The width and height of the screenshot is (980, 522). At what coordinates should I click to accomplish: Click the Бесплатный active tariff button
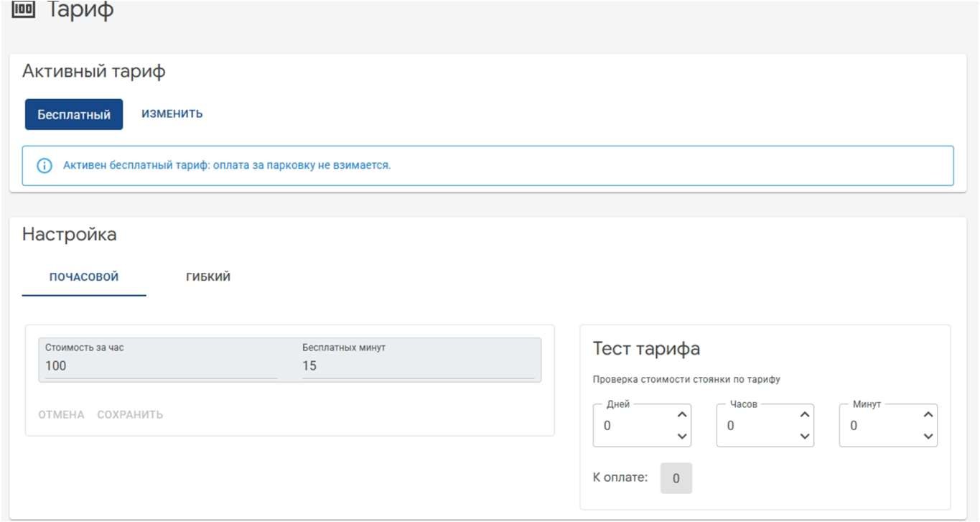(74, 114)
